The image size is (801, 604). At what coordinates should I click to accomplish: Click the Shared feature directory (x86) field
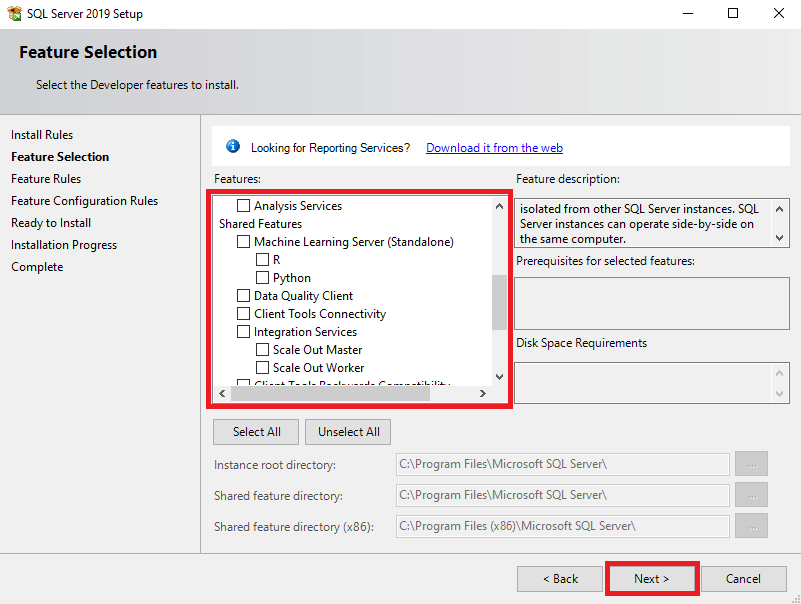point(562,526)
